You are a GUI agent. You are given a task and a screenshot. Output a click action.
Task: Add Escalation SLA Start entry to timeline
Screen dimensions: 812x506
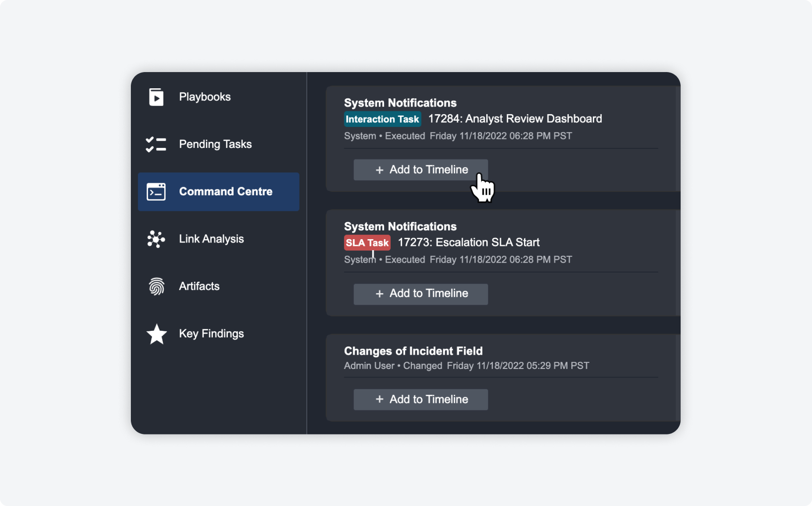click(420, 294)
